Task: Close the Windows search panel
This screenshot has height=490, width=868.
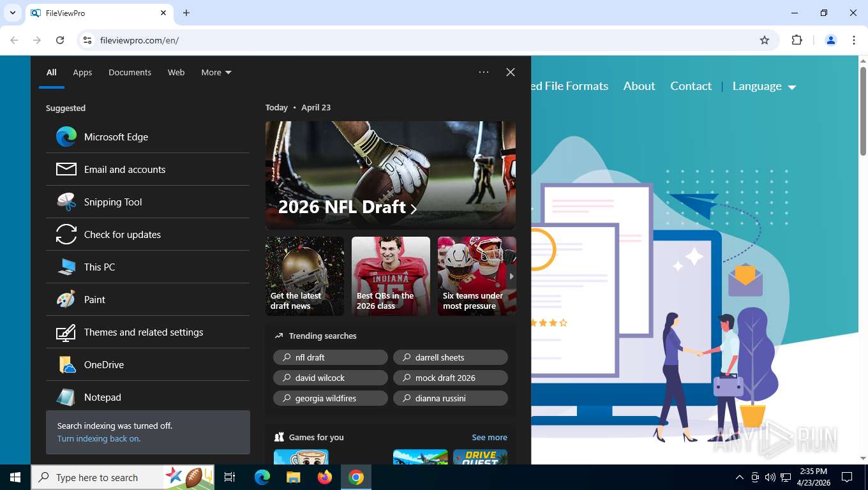Action: click(511, 72)
